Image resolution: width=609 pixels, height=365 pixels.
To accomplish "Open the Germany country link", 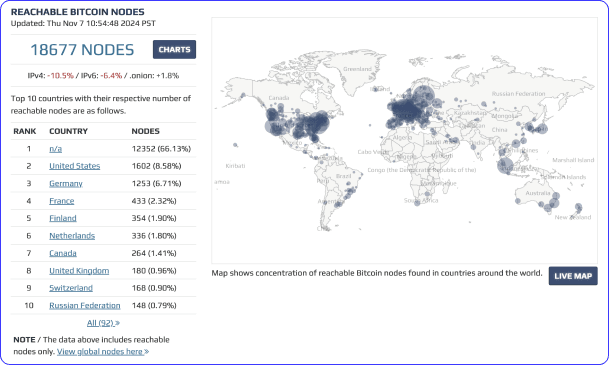I will tap(66, 184).
